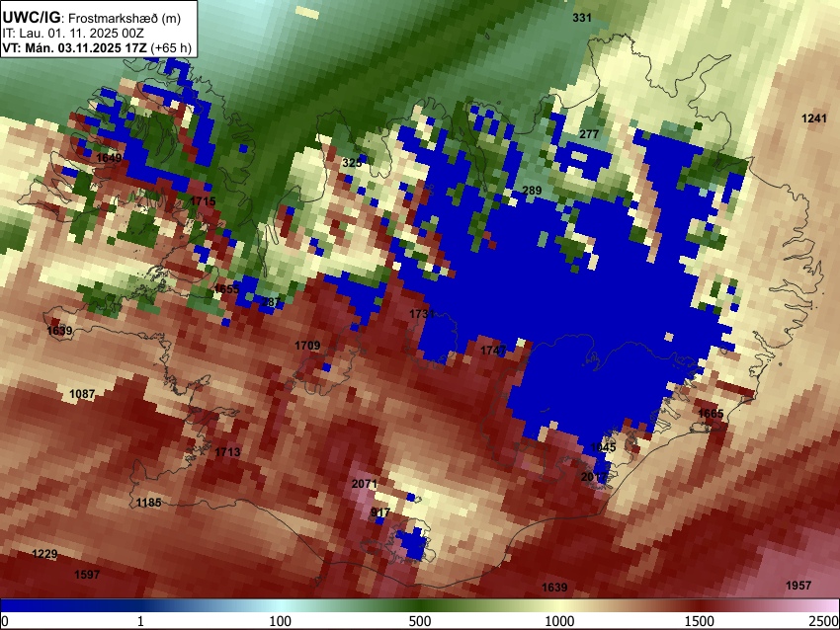Click the 'Frostmarkshæð (m)' title text
The image size is (840, 630).
(125, 18)
